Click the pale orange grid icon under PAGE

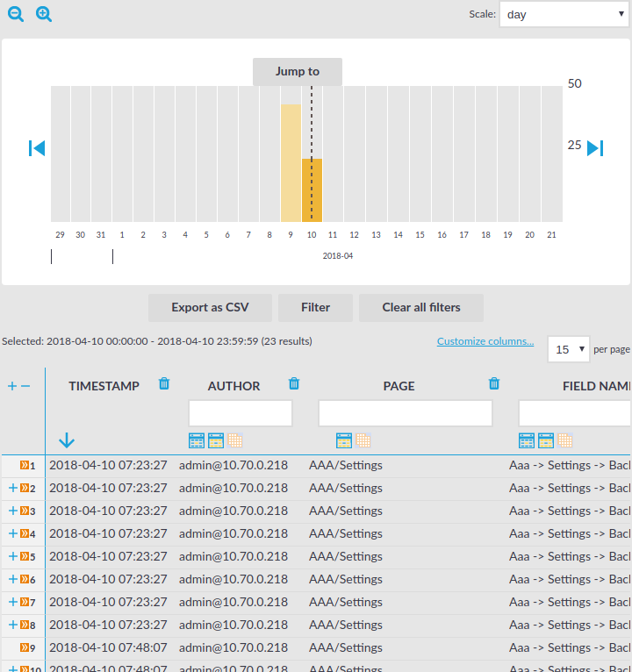click(363, 440)
